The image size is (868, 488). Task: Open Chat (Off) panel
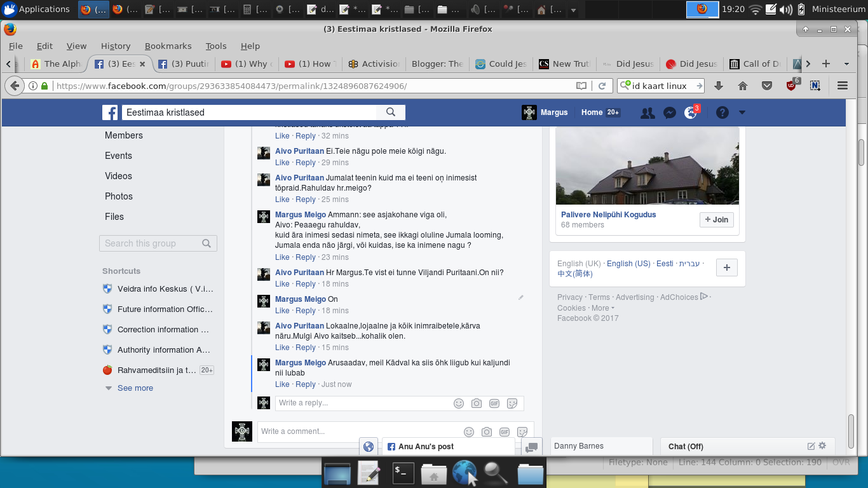click(686, 447)
